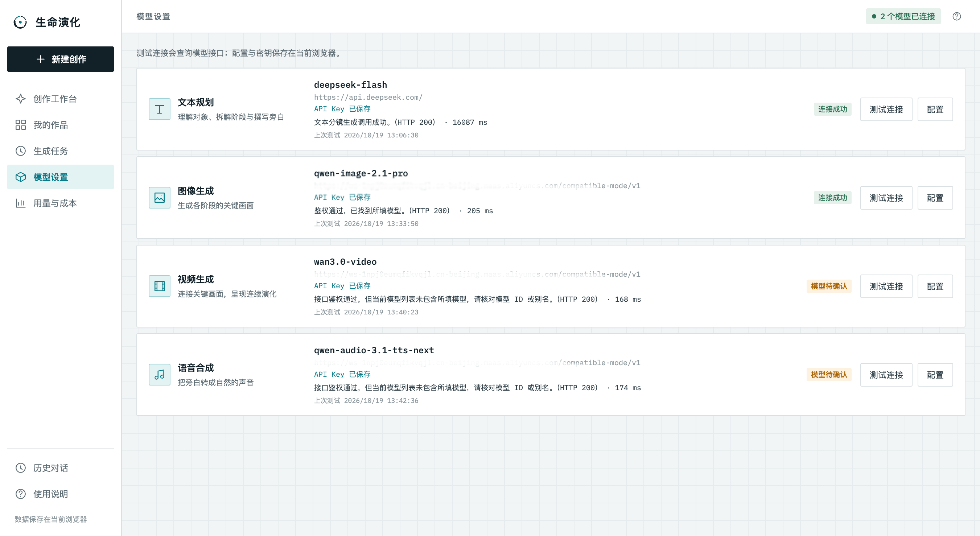Click the clock icon beside 生成任务
This screenshot has height=536, width=980.
pos(21,151)
